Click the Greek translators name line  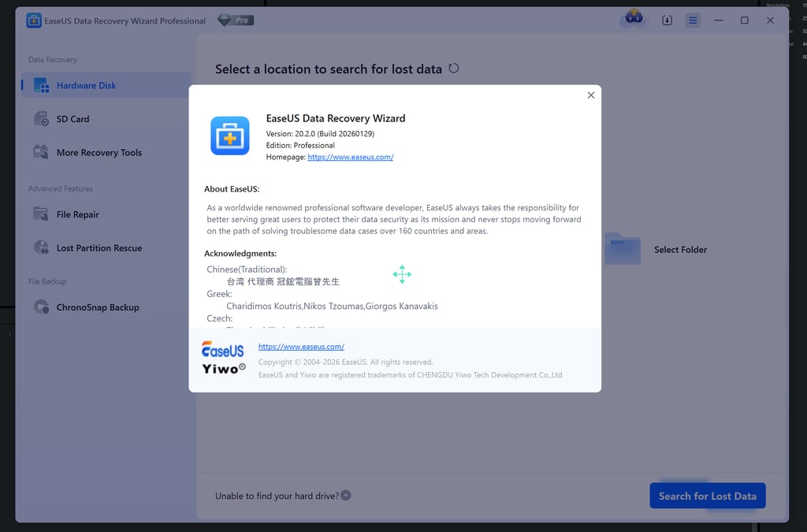332,306
